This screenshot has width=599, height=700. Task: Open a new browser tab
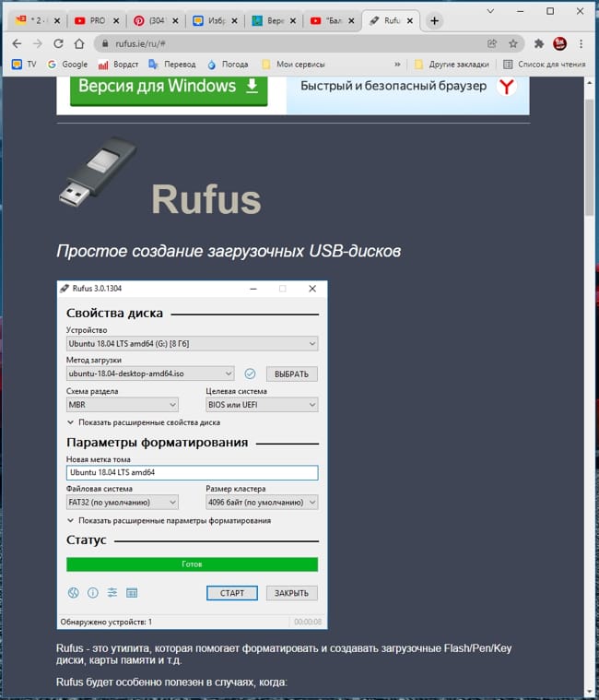point(434,20)
